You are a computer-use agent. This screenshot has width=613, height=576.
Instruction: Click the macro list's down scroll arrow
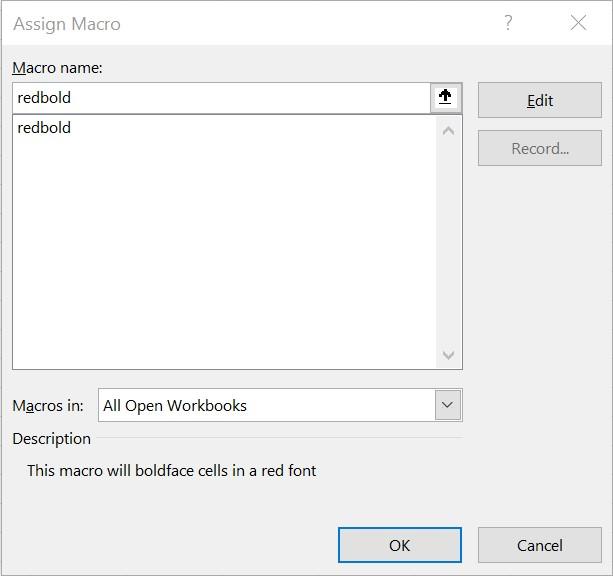point(448,355)
